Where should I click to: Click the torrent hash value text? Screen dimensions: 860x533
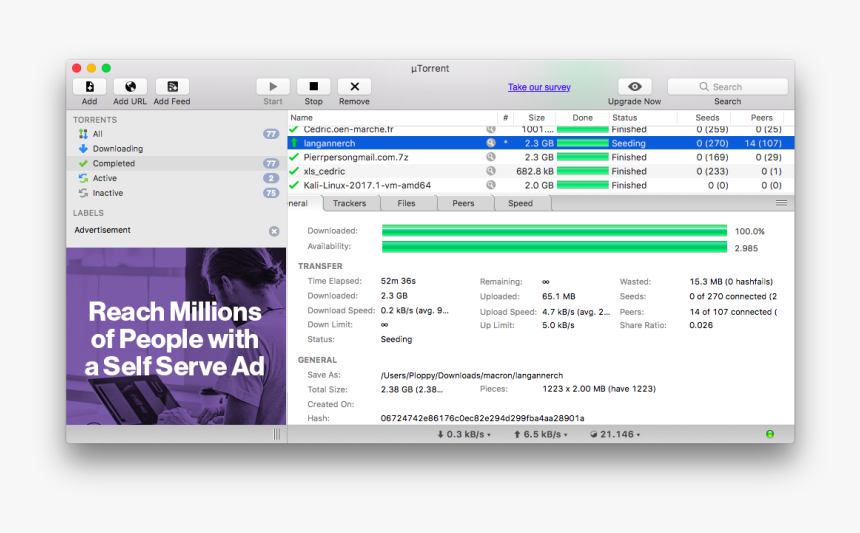pyautogui.click(x=483, y=418)
